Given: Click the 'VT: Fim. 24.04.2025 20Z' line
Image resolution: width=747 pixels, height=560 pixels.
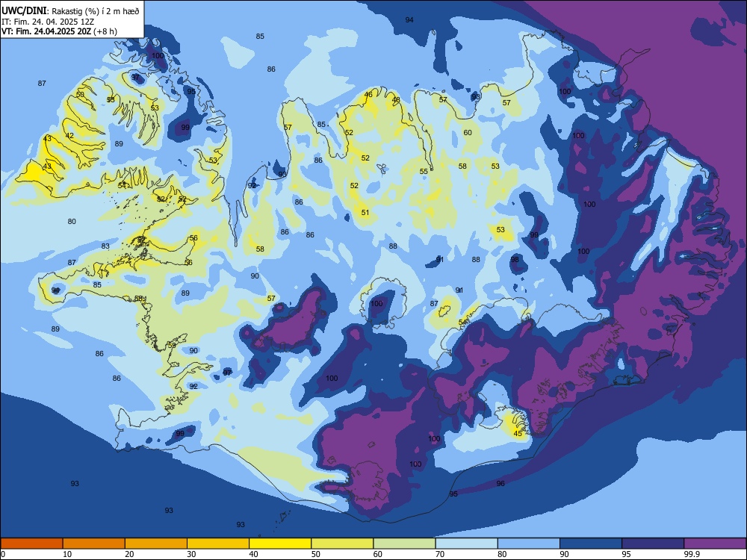Looking at the screenshot, I should [x=46, y=31].
